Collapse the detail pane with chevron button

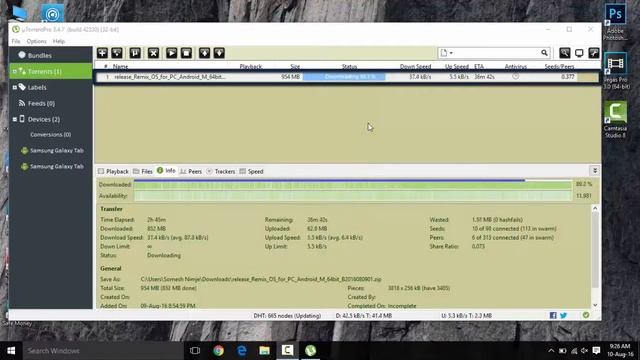click(x=595, y=171)
